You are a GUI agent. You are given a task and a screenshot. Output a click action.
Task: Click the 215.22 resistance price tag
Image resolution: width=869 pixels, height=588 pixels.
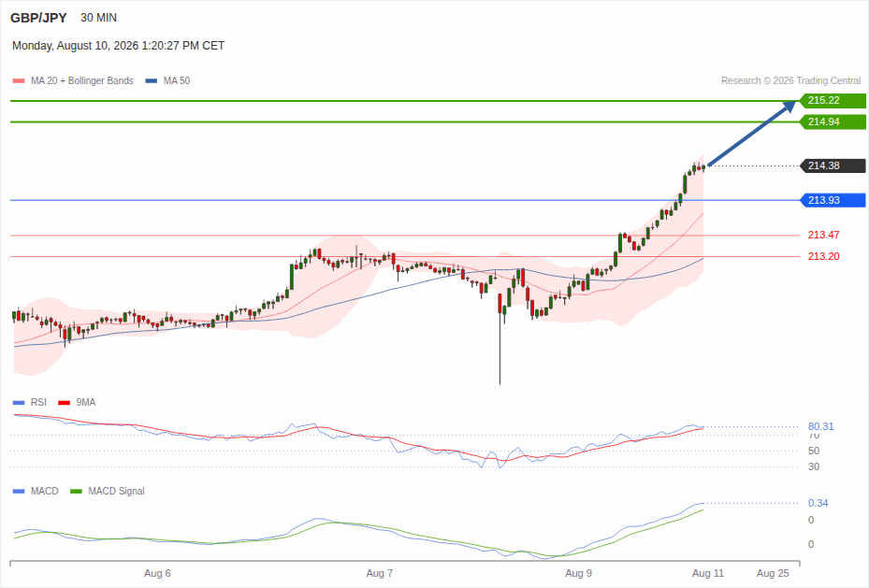[833, 100]
